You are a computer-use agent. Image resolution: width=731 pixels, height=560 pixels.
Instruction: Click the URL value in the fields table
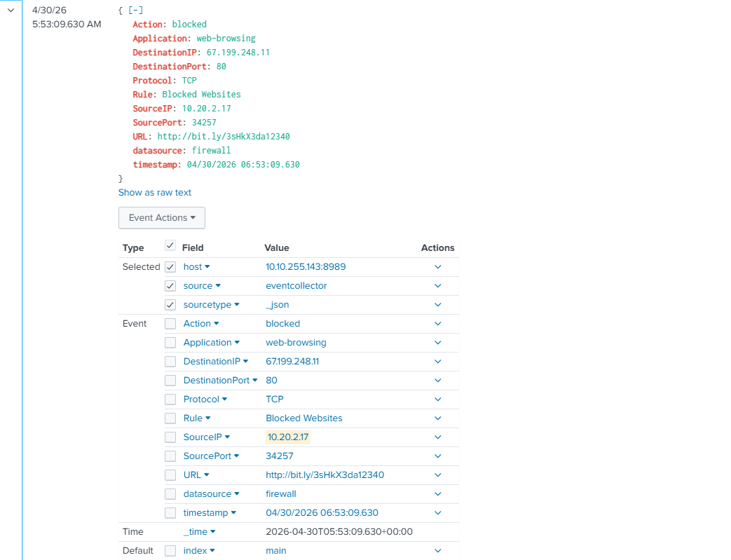(x=325, y=475)
